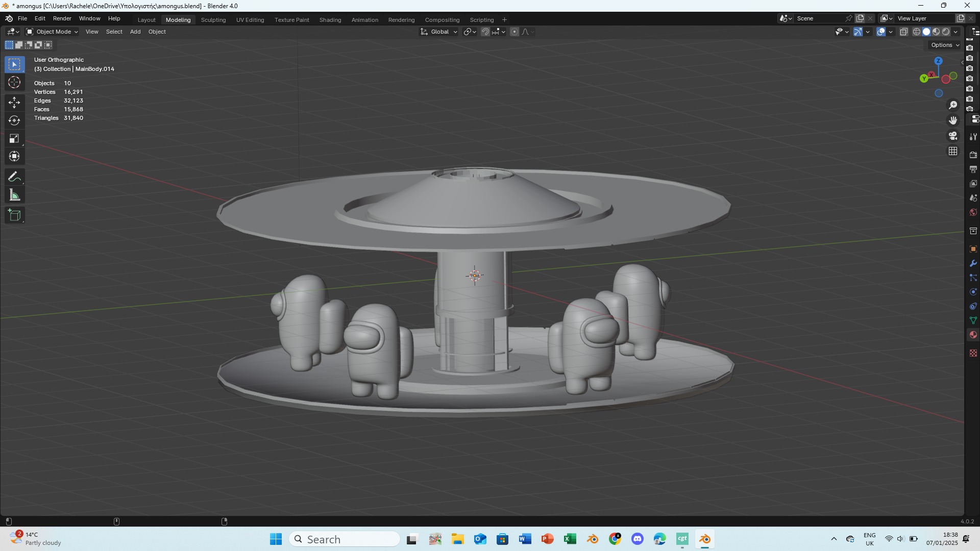Click the Scene name field

point(819,18)
